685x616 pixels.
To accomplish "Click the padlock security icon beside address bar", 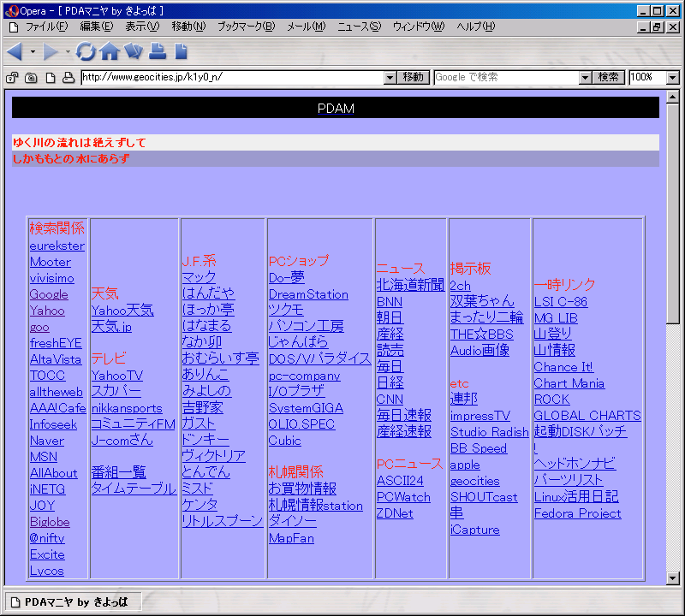I will click(x=12, y=78).
